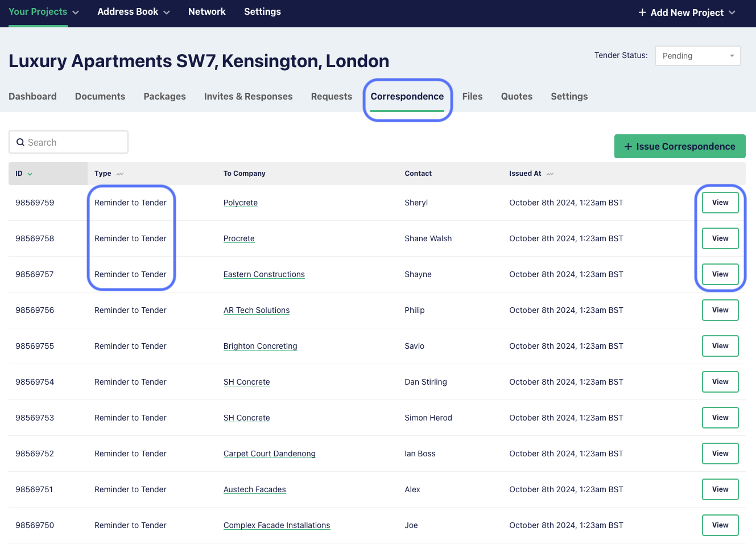Open the Brighton Concreting link
Screen dimensions: 756x544
pyautogui.click(x=261, y=346)
